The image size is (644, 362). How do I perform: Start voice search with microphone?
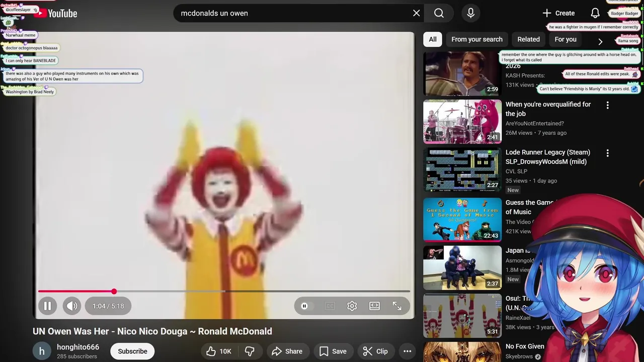click(x=471, y=13)
